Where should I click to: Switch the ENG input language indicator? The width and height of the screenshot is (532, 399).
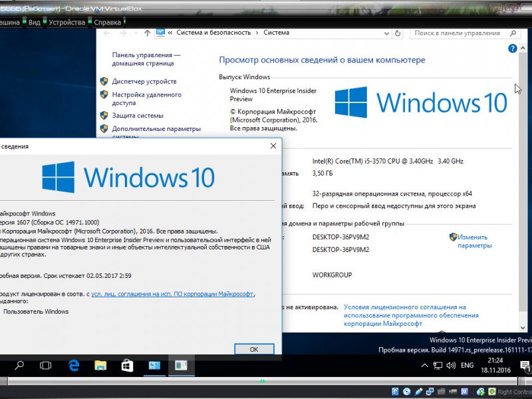coord(467,365)
